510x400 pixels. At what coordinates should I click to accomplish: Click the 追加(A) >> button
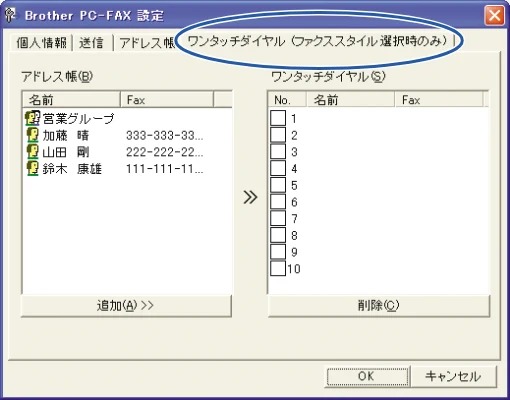click(126, 305)
